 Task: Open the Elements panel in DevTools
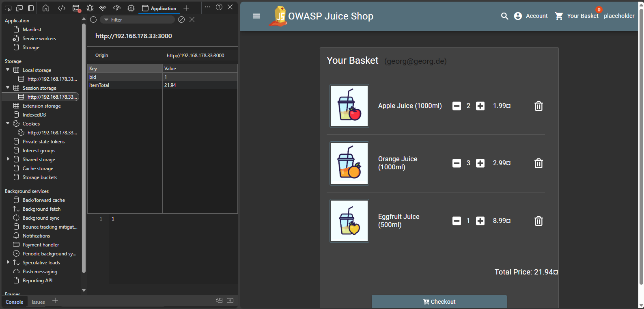62,8
